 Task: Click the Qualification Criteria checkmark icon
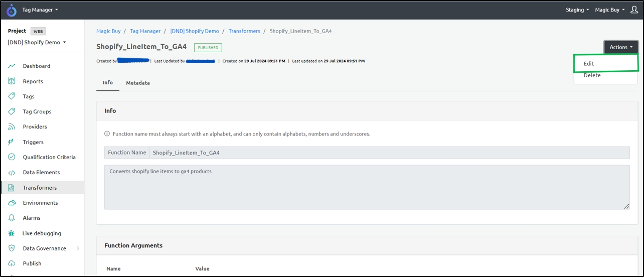pos(12,157)
